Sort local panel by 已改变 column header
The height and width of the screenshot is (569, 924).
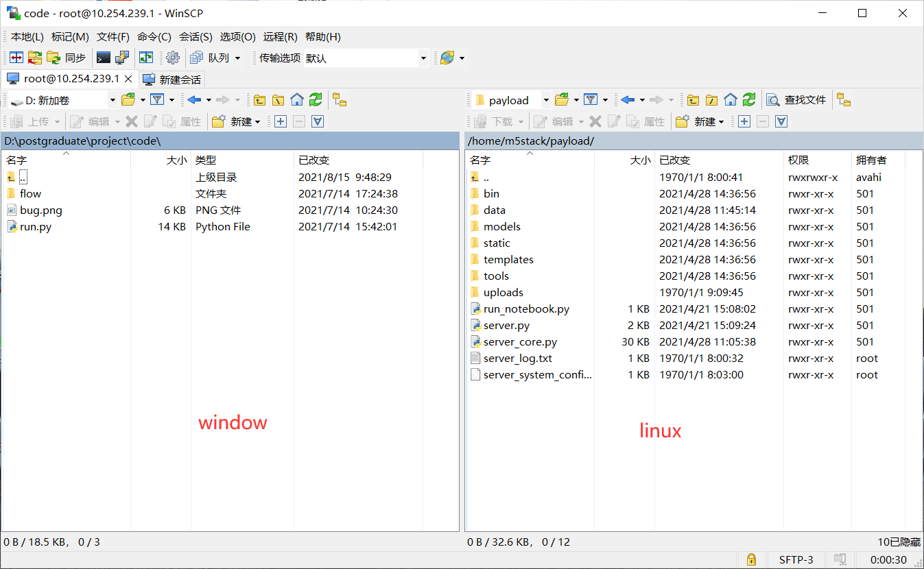(358, 160)
